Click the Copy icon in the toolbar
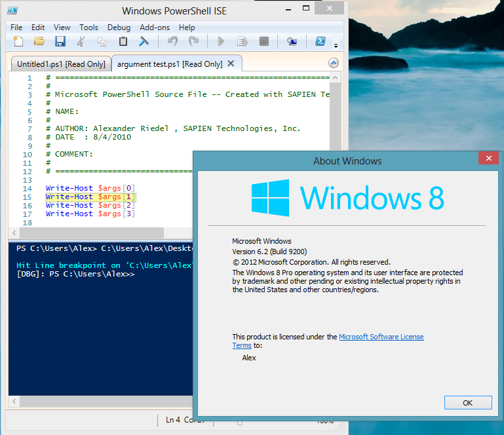The height and width of the screenshot is (435, 504). coord(102,41)
